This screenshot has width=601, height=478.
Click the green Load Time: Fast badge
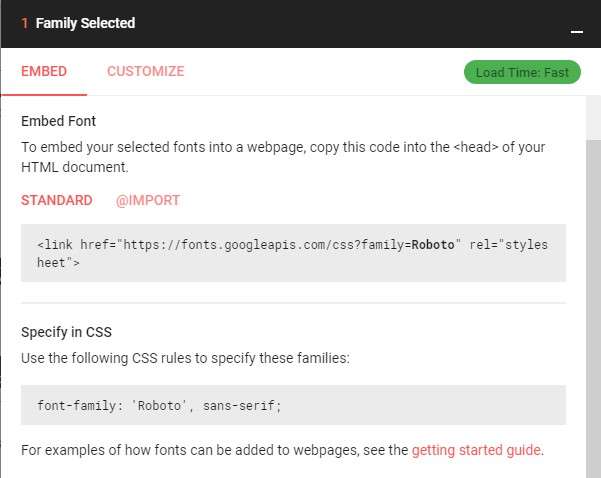pyautogui.click(x=522, y=72)
